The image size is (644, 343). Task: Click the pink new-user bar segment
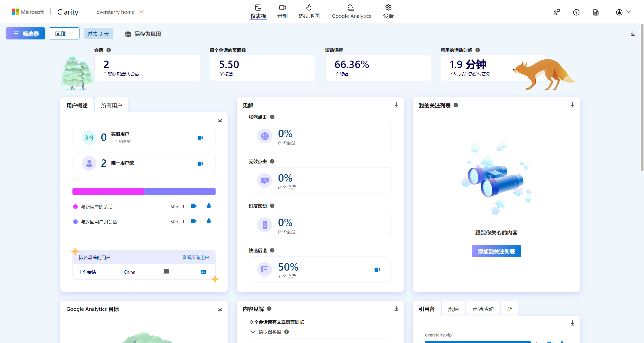[108, 191]
